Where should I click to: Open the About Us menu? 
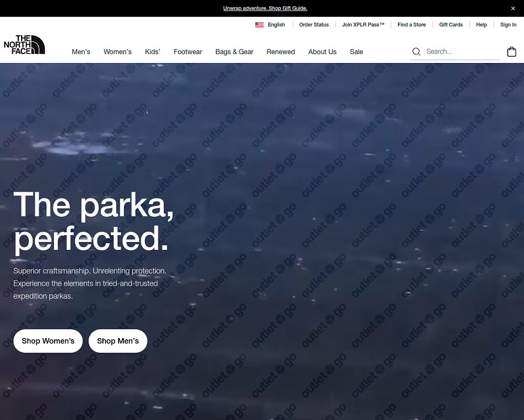322,52
